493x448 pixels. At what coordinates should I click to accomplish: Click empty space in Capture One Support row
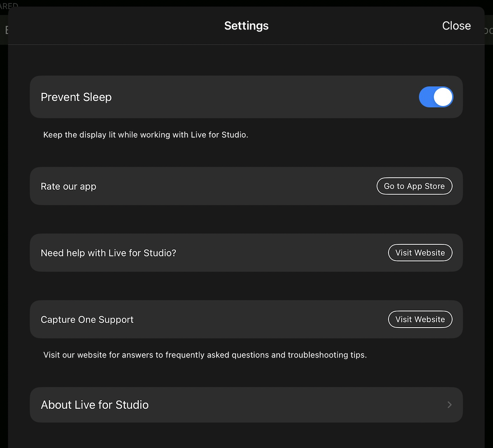coord(258,320)
